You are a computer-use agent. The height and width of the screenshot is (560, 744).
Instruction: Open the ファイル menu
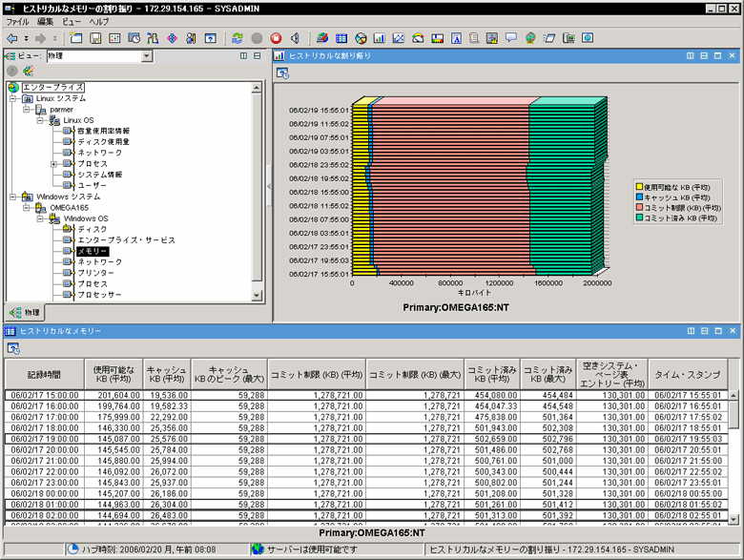[x=18, y=21]
